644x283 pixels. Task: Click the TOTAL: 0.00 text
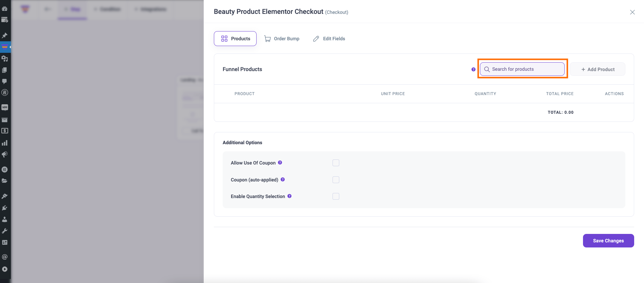tap(561, 112)
